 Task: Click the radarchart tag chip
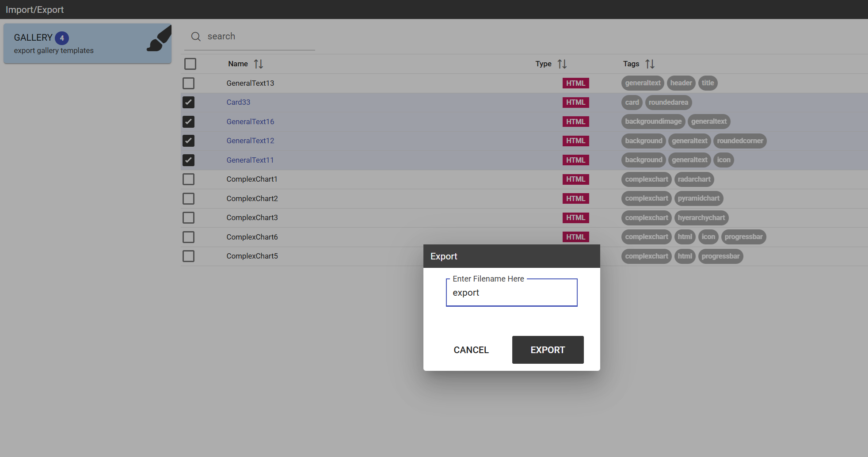pos(694,179)
